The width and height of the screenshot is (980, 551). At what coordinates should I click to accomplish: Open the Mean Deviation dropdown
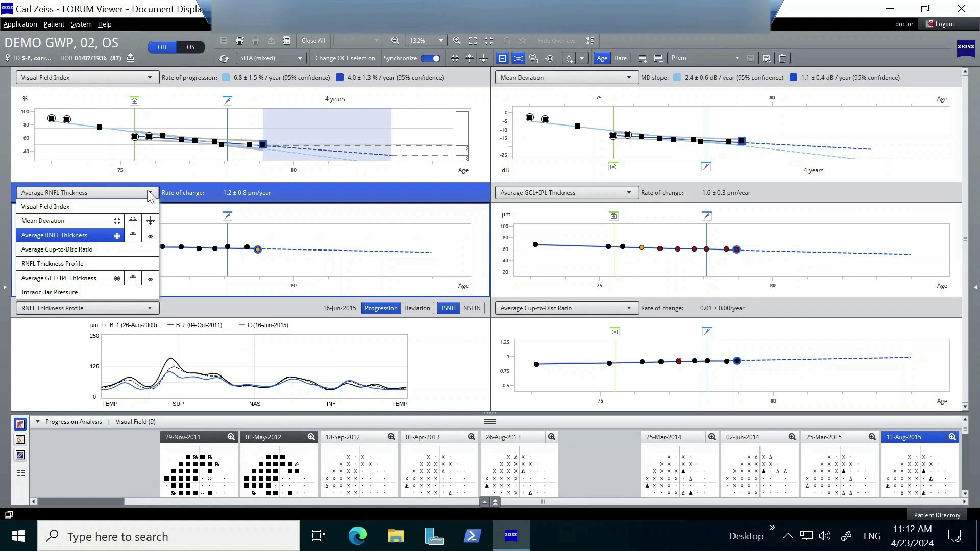[567, 78]
